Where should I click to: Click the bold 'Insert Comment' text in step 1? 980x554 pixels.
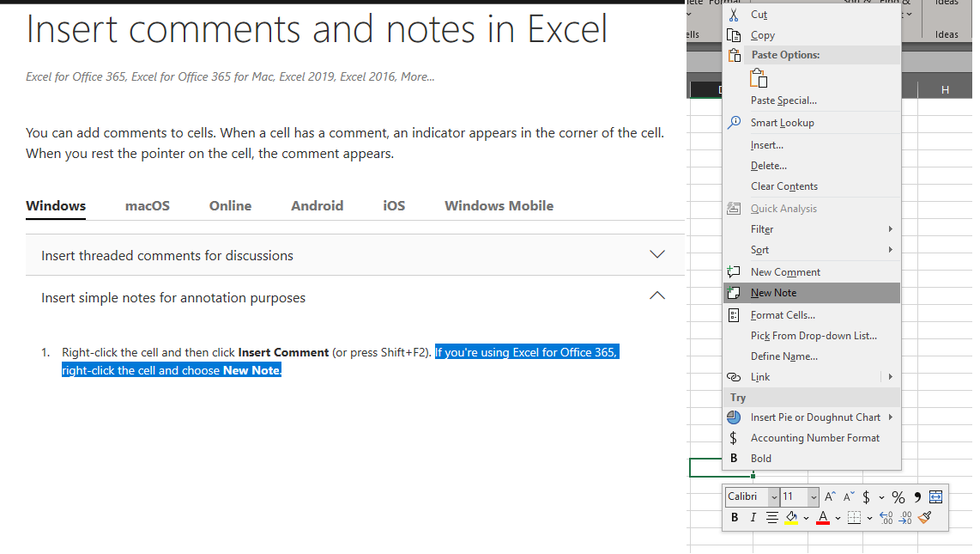pyautogui.click(x=283, y=353)
